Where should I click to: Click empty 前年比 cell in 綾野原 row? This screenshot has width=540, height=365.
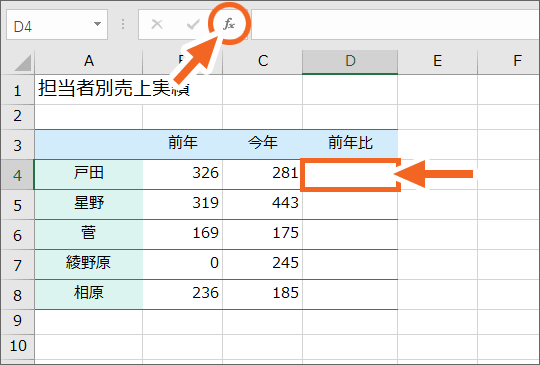(x=350, y=264)
